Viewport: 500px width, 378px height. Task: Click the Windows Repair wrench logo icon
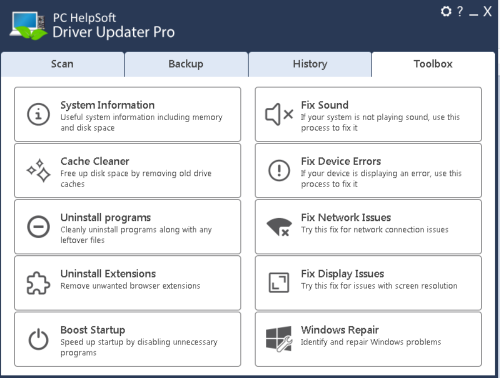[279, 339]
